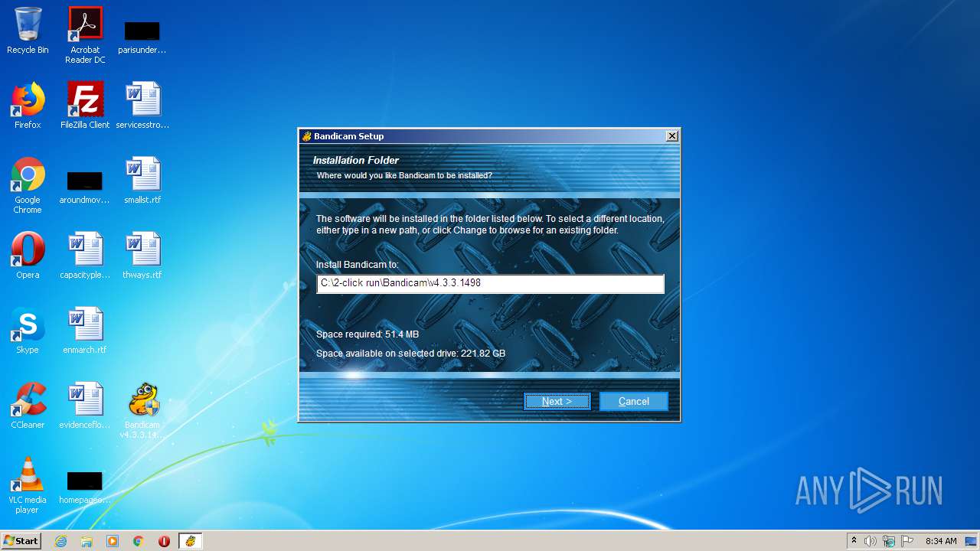Screen dimensions: 980x551
Task: Cancel the Bandicam installation
Action: [x=633, y=401]
